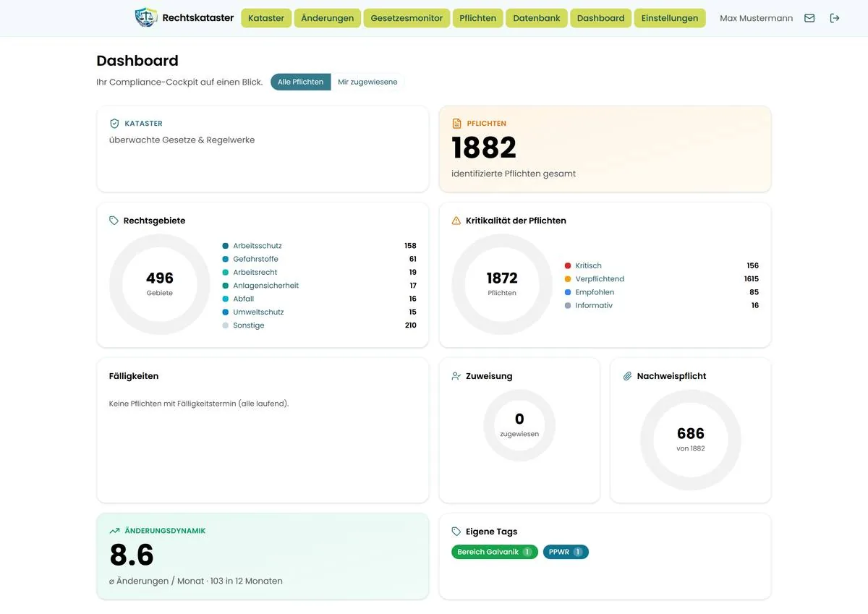The width and height of the screenshot is (868, 614).
Task: Click the blue Empfohlen color dot
Action: [568, 292]
